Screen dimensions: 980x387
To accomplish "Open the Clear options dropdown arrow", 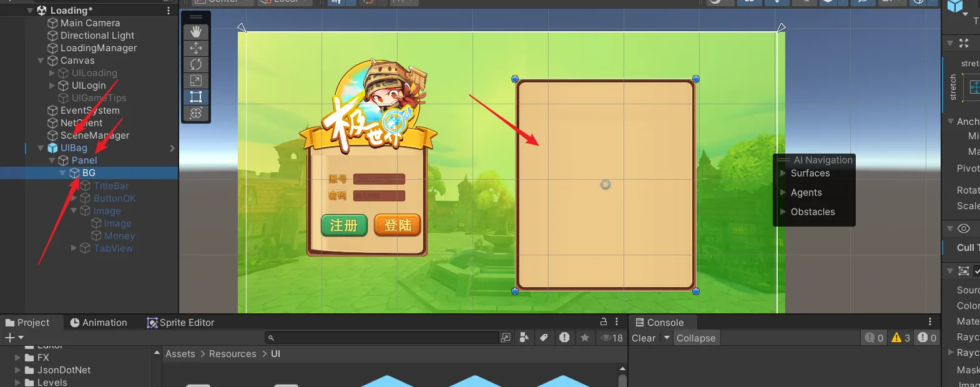I will pos(667,338).
